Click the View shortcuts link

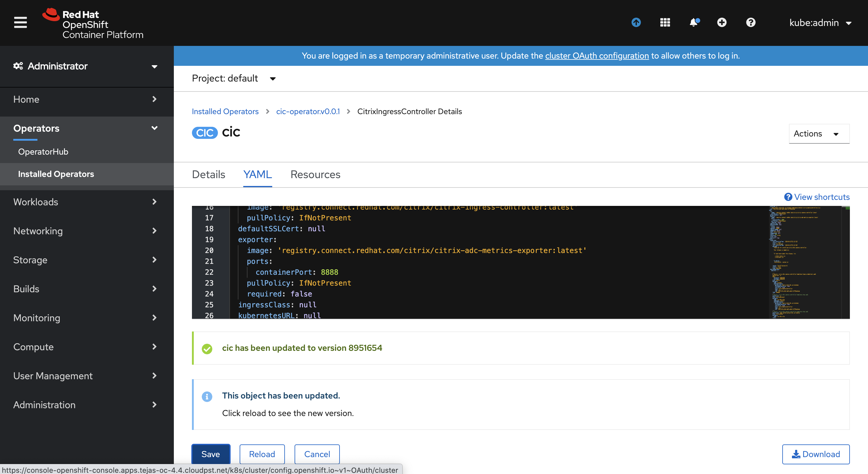pyautogui.click(x=817, y=197)
